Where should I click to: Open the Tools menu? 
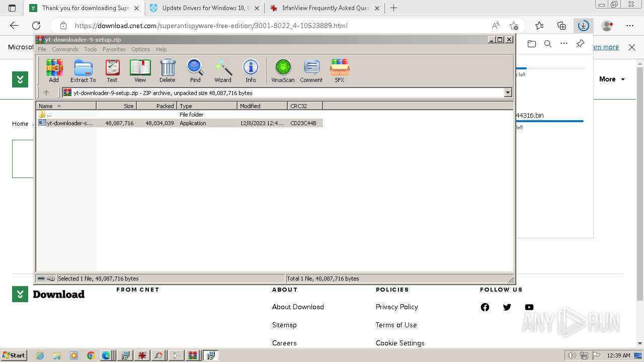(x=91, y=49)
